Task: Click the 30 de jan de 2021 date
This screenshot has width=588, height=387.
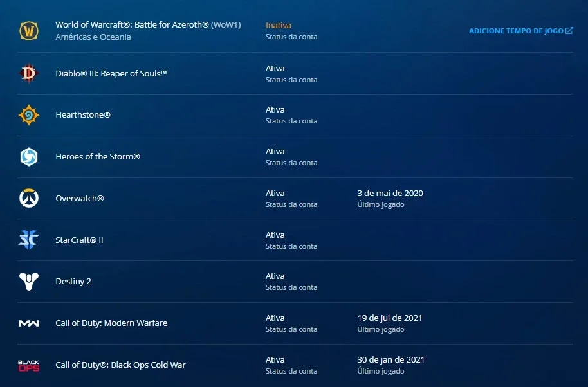Action: tap(390, 359)
